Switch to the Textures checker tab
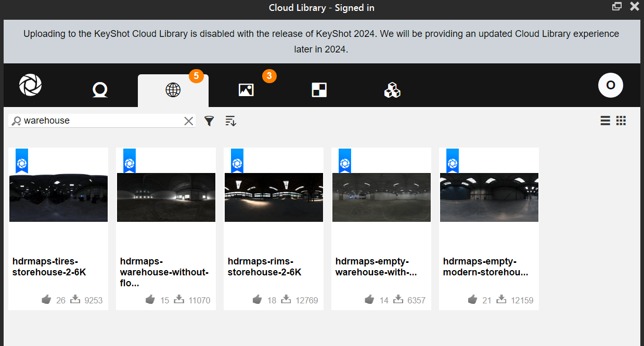The height and width of the screenshot is (346, 644). [319, 90]
